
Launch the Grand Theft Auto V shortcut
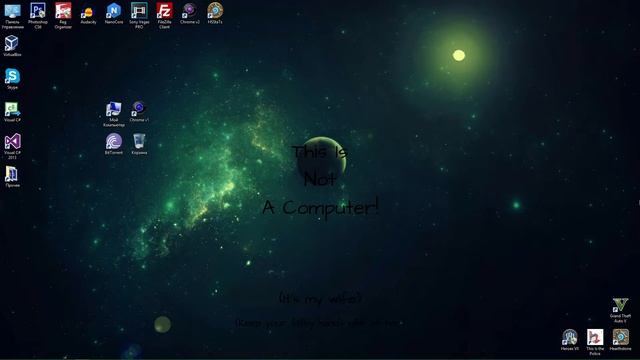click(x=620, y=310)
